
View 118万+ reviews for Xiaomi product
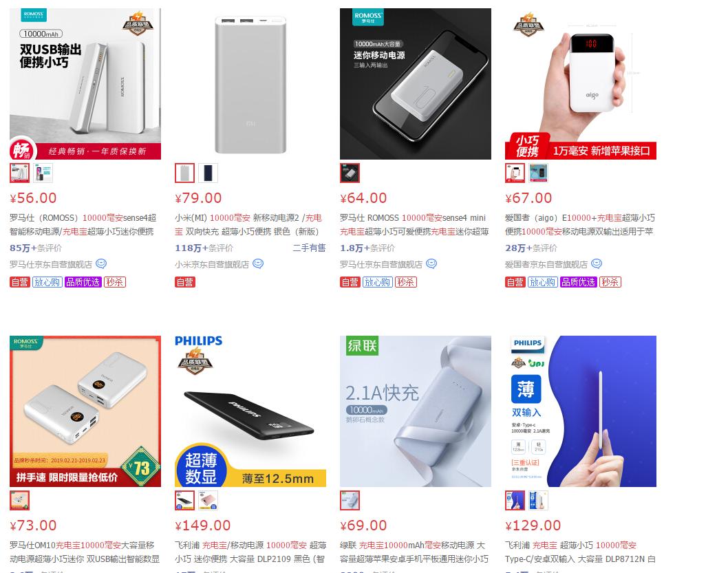204,248
